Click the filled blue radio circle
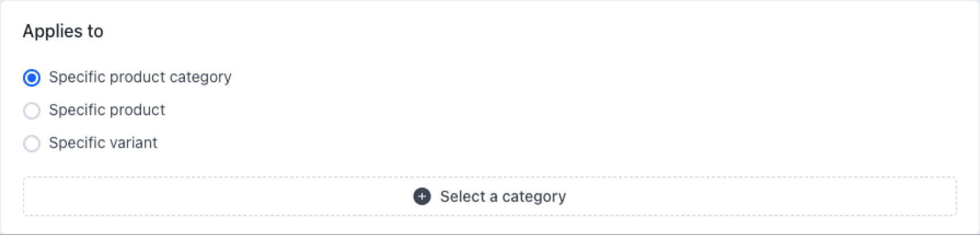980x235 pixels. 32,77
